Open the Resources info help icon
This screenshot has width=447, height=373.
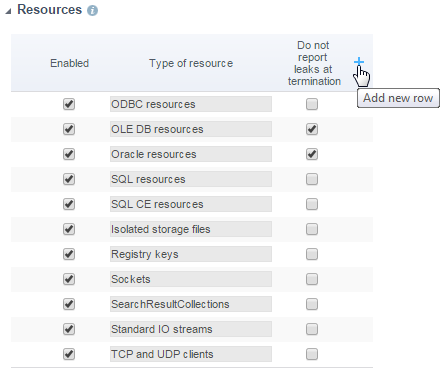pos(92,11)
